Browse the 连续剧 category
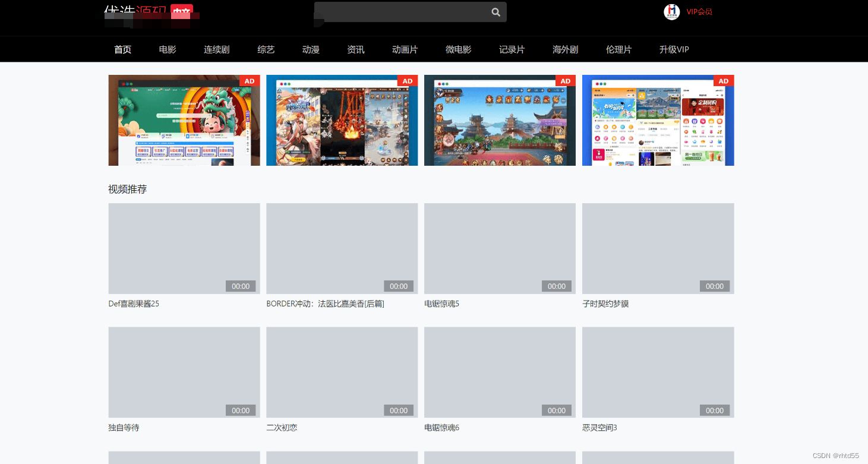Image resolution: width=868 pixels, height=464 pixels. (216, 49)
